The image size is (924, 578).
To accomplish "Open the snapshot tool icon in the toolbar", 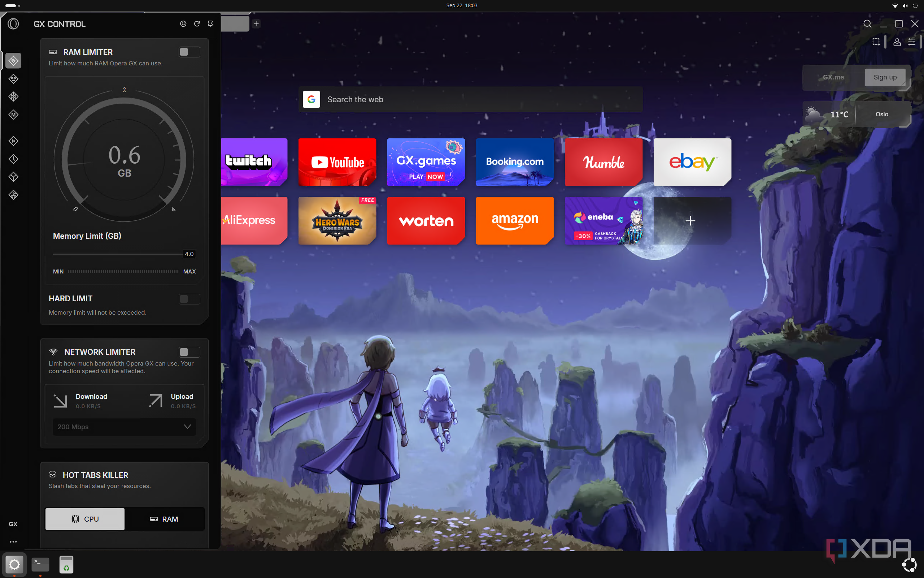I will 876,42.
